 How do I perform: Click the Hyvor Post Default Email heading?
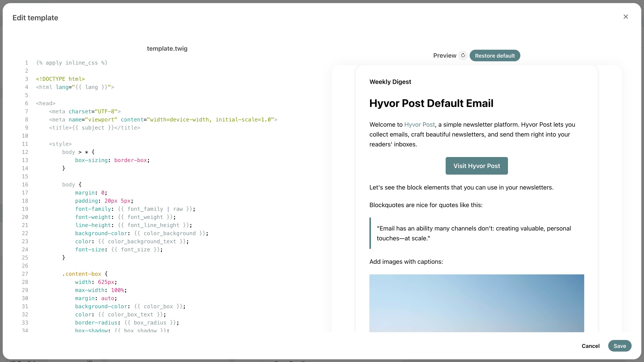431,103
